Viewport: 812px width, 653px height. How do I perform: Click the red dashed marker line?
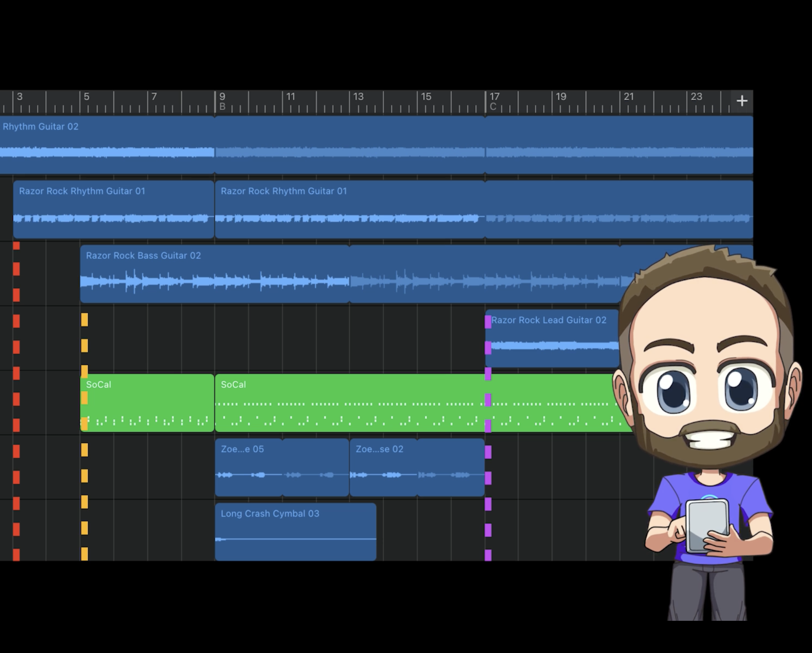pos(16,347)
